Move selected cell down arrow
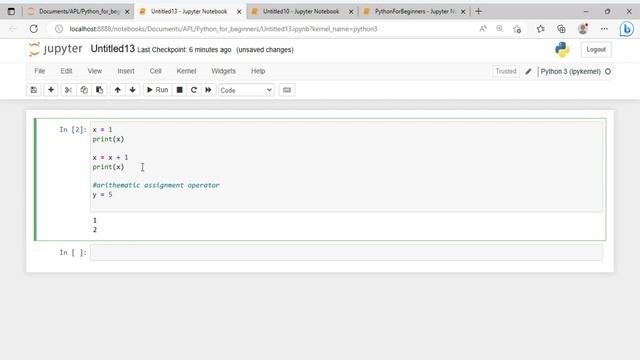Screen dimensions: 640x360 (x=133, y=90)
